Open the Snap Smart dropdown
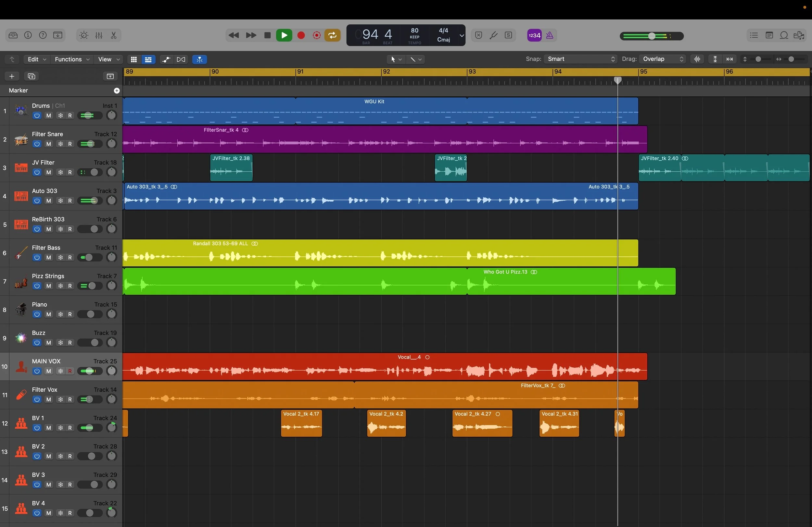This screenshot has height=527, width=812. [580, 59]
